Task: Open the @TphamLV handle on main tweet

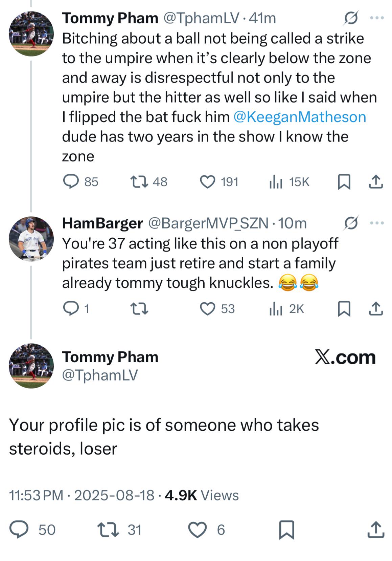Action: tap(100, 375)
